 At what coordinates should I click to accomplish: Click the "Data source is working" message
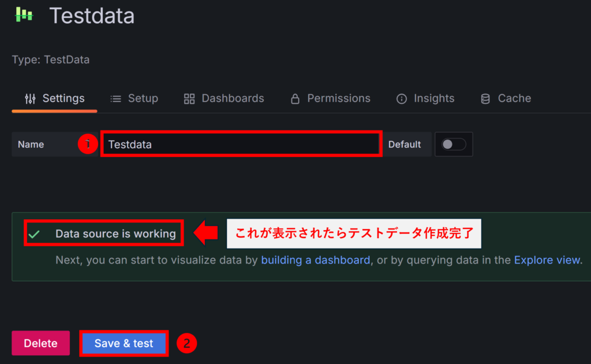pos(115,234)
